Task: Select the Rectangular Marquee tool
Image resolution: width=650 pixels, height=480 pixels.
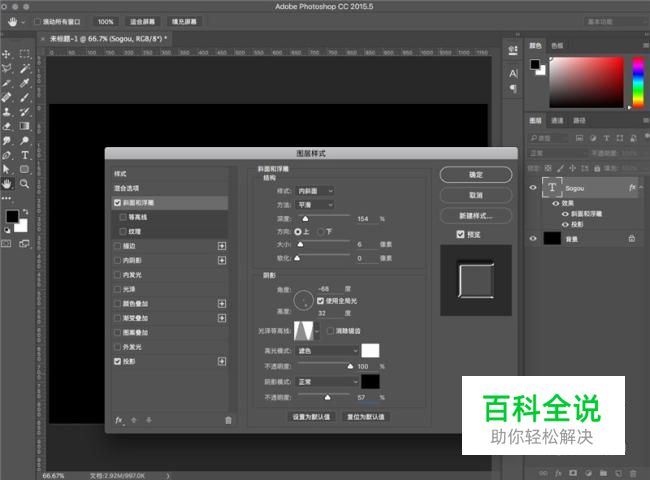Action: (24, 55)
